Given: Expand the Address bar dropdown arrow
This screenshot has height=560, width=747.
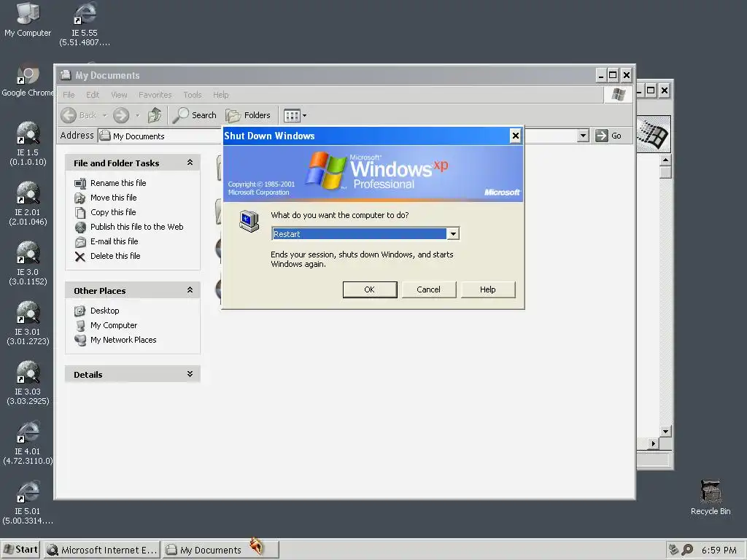Looking at the screenshot, I should pos(583,136).
